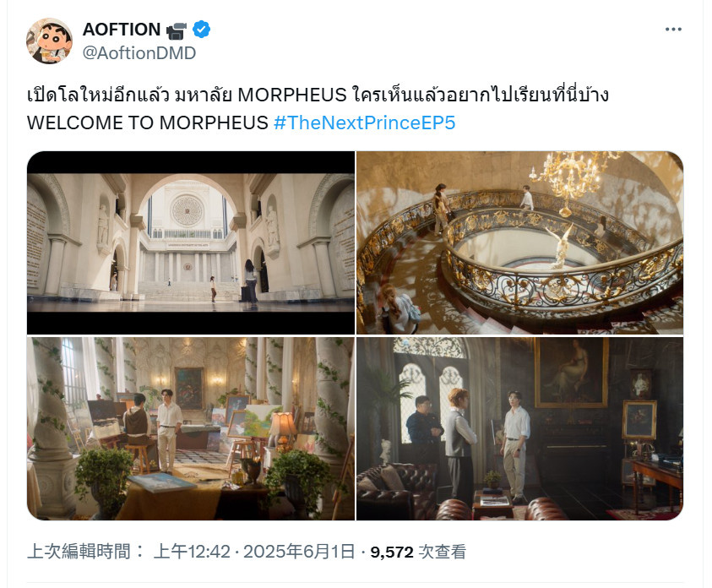The image size is (712, 588).
Task: Click the @AoftionDMD handle
Action: [x=139, y=53]
